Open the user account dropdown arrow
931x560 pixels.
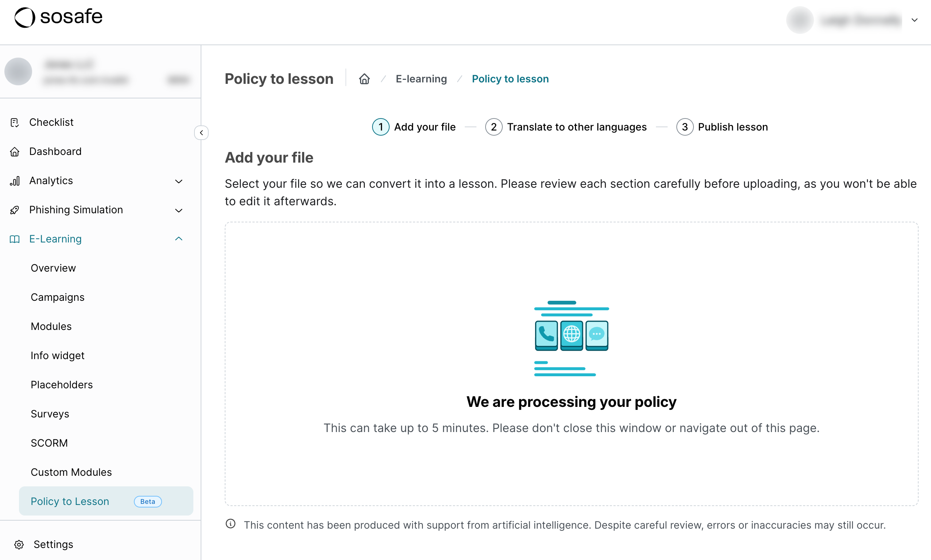click(x=914, y=20)
